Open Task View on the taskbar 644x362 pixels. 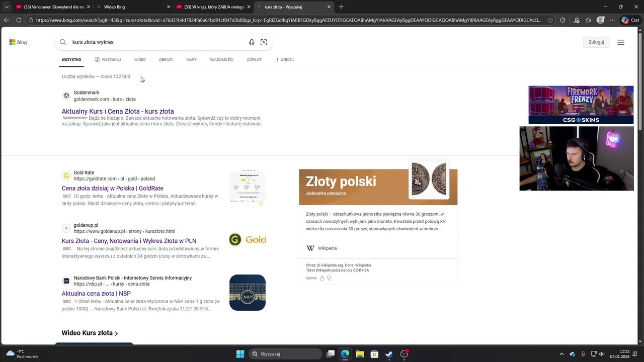(331, 354)
